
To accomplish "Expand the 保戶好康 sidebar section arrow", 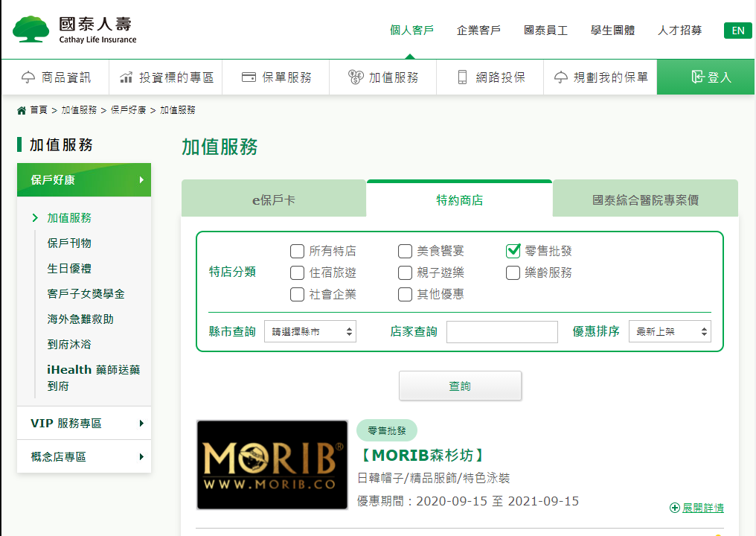I will point(141,180).
